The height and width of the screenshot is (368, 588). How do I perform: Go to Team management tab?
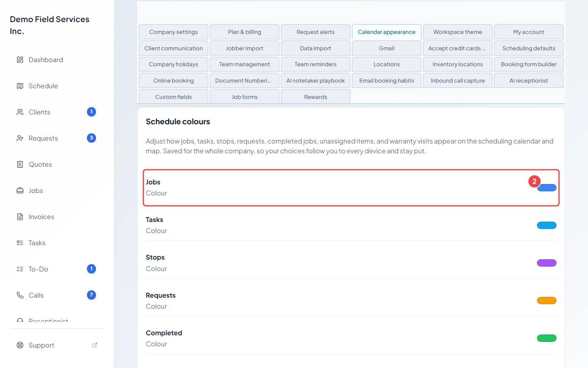point(245,64)
